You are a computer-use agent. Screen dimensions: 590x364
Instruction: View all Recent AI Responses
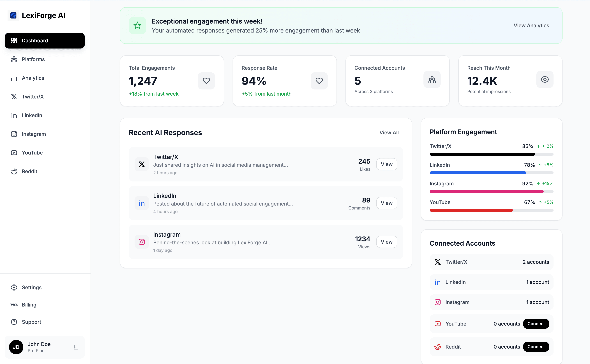pos(389,132)
